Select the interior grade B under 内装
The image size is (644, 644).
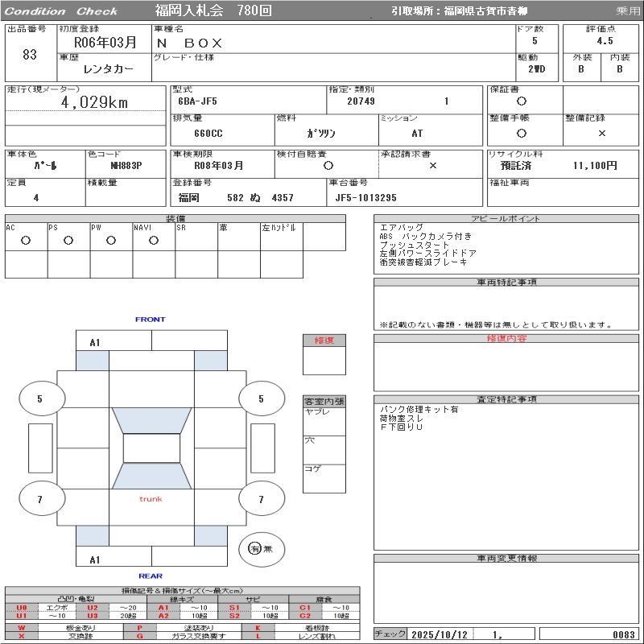619,69
